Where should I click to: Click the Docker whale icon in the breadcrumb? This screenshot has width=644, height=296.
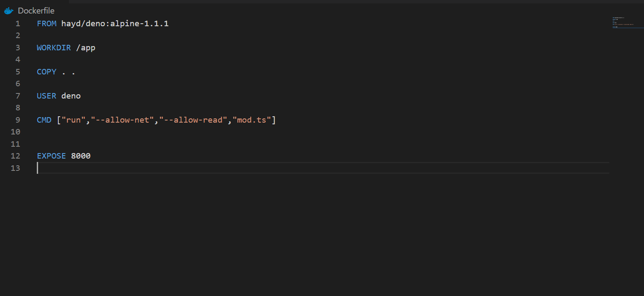[x=8, y=11]
